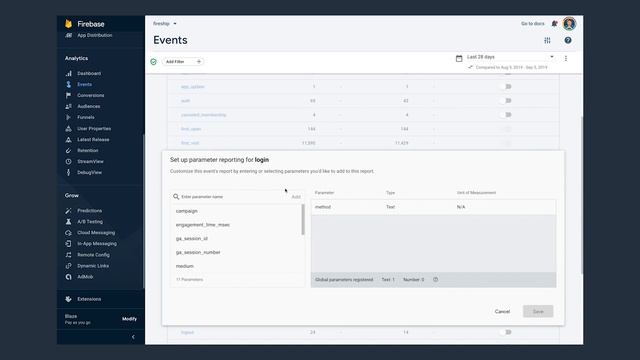Image resolution: width=640 pixels, height=360 pixels.
Task: Click the Retention icon
Action: point(69,151)
